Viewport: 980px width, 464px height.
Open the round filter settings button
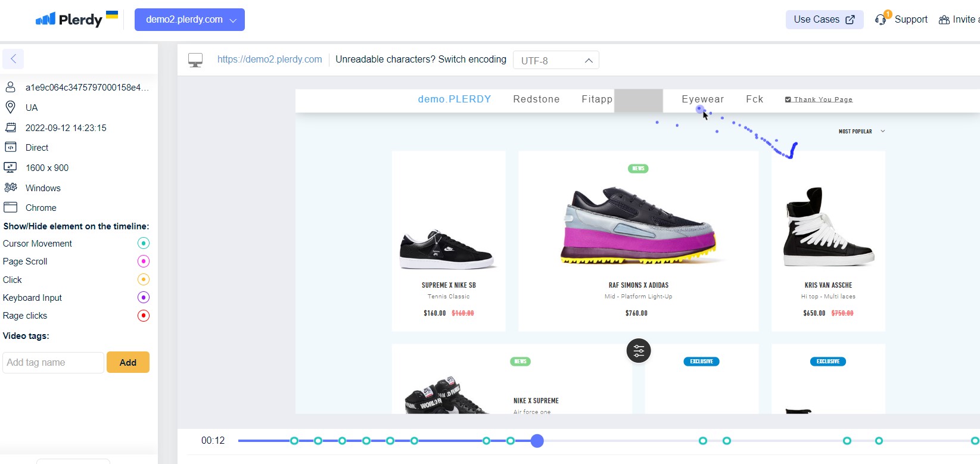coord(639,351)
